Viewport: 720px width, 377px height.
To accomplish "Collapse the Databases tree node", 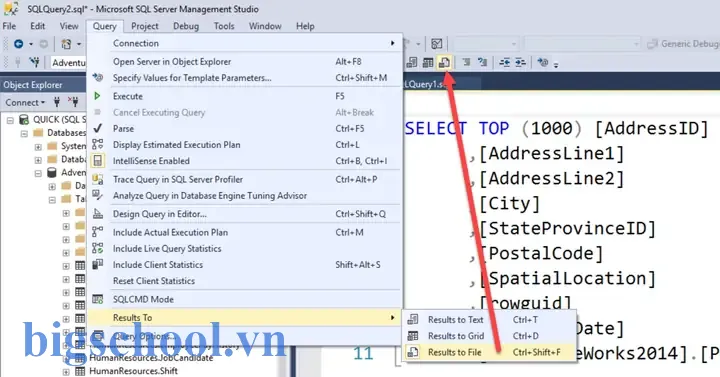I will (x=24, y=134).
